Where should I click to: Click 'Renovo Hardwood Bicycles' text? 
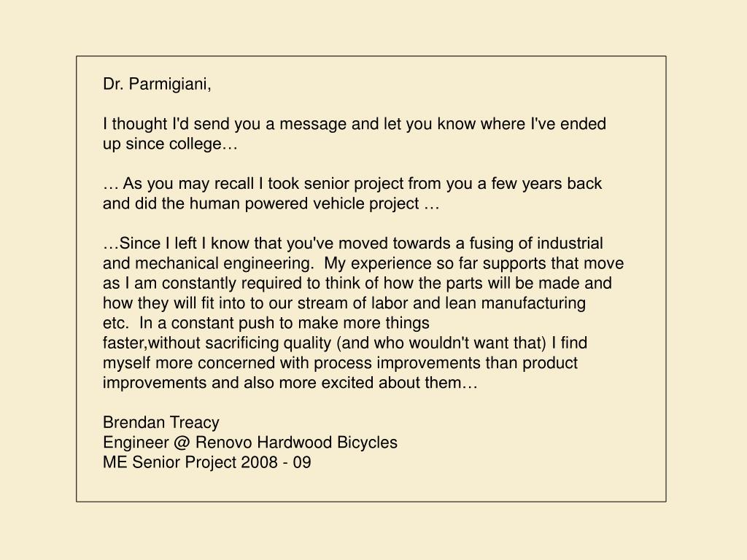[296, 443]
